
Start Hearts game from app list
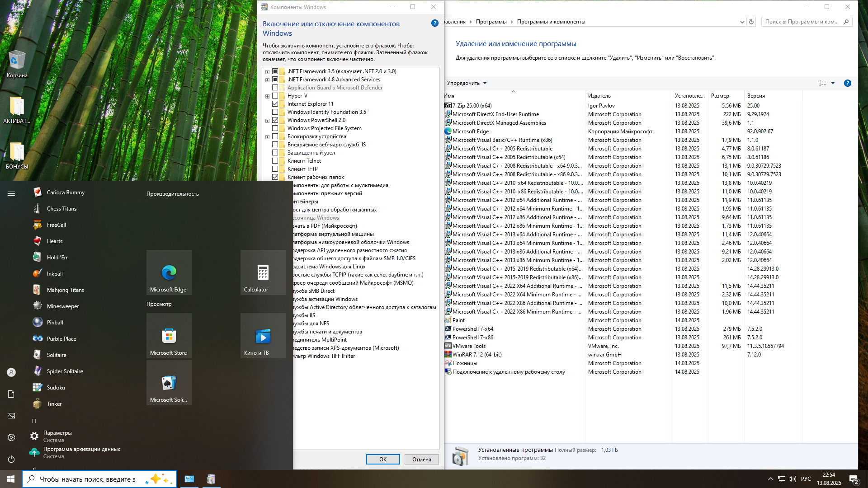pos(54,241)
